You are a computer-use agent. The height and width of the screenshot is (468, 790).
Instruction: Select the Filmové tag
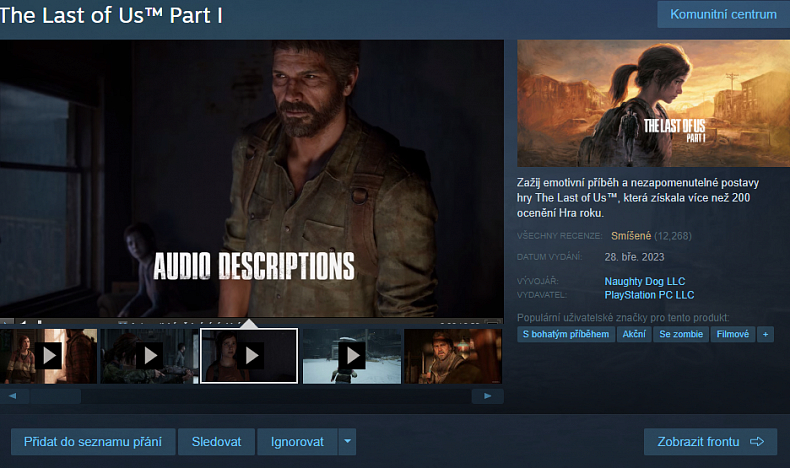[733, 334]
